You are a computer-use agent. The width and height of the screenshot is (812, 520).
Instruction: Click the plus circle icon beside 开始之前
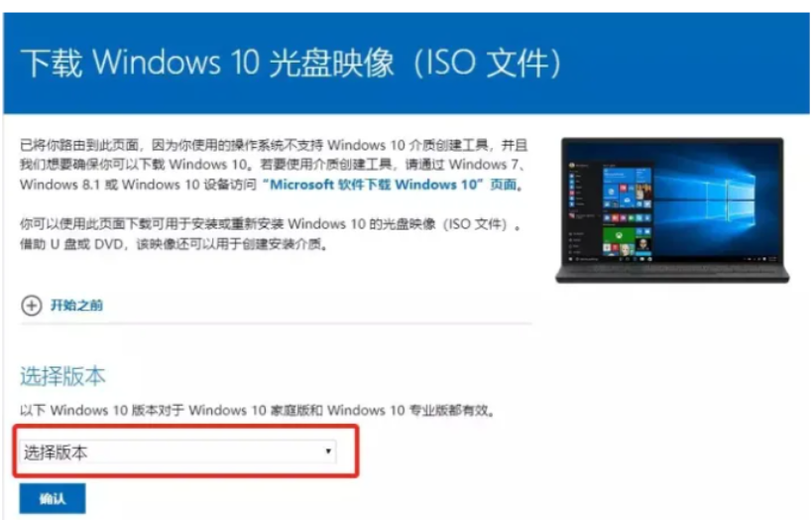[32, 306]
